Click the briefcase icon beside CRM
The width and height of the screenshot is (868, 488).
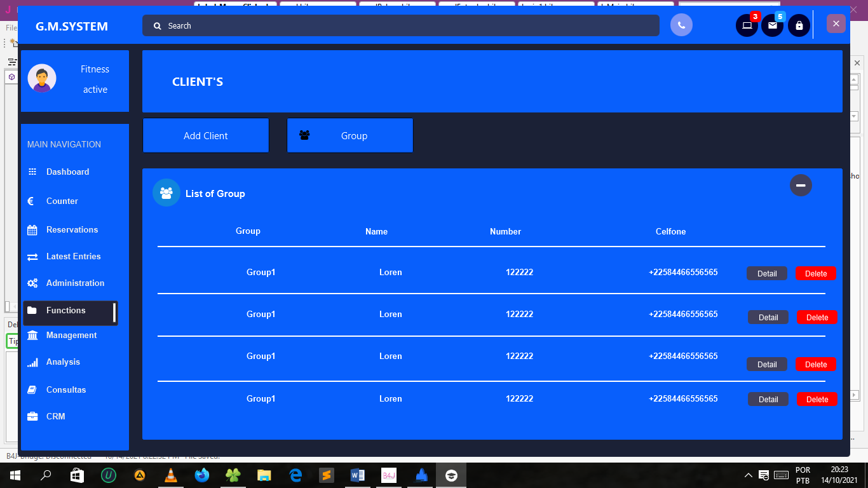point(32,417)
